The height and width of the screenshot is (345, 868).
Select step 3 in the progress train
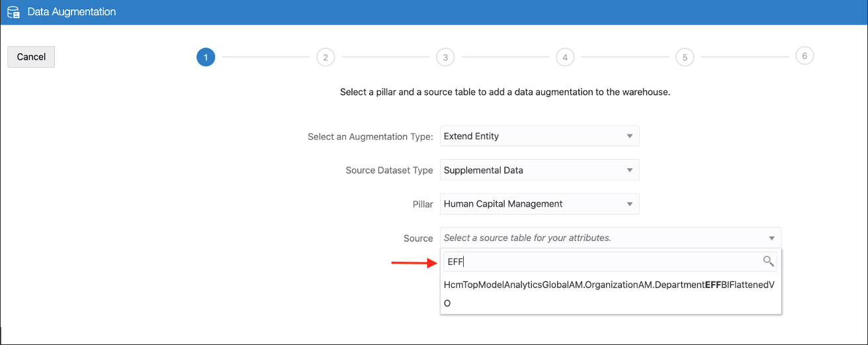(445, 58)
